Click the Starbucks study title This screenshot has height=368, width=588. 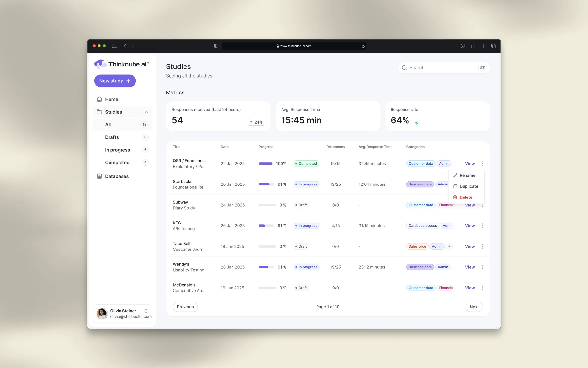[x=183, y=182]
